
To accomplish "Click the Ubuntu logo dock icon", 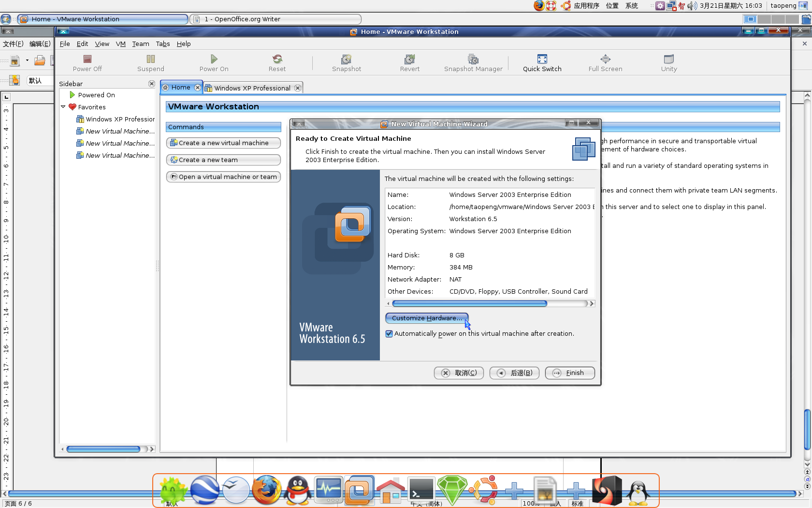I will tap(483, 491).
